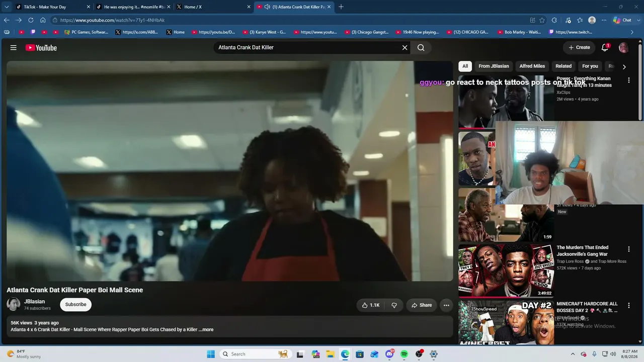Image resolution: width=644 pixels, height=362 pixels.
Task: Add this page to favorites star
Action: [x=542, y=20]
